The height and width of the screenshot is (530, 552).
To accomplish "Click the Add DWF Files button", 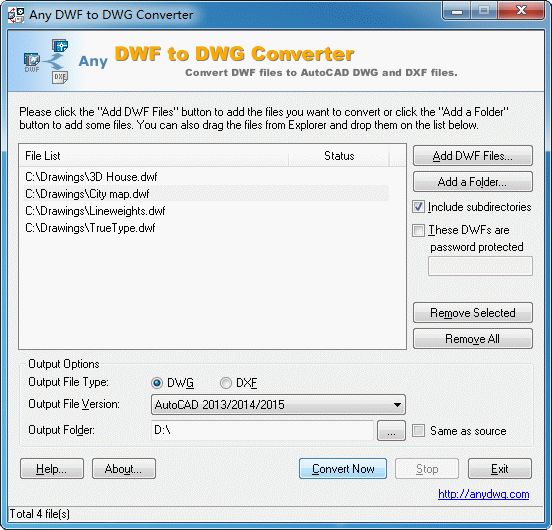I will point(472,156).
